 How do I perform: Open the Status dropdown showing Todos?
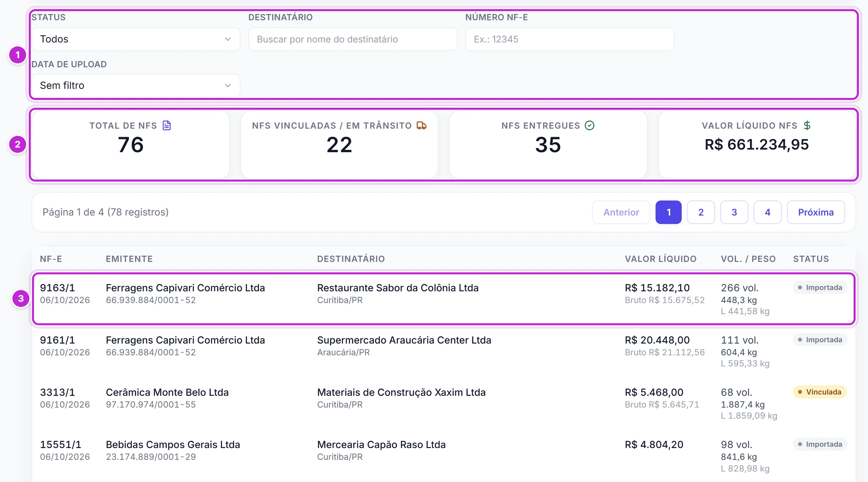pos(136,39)
